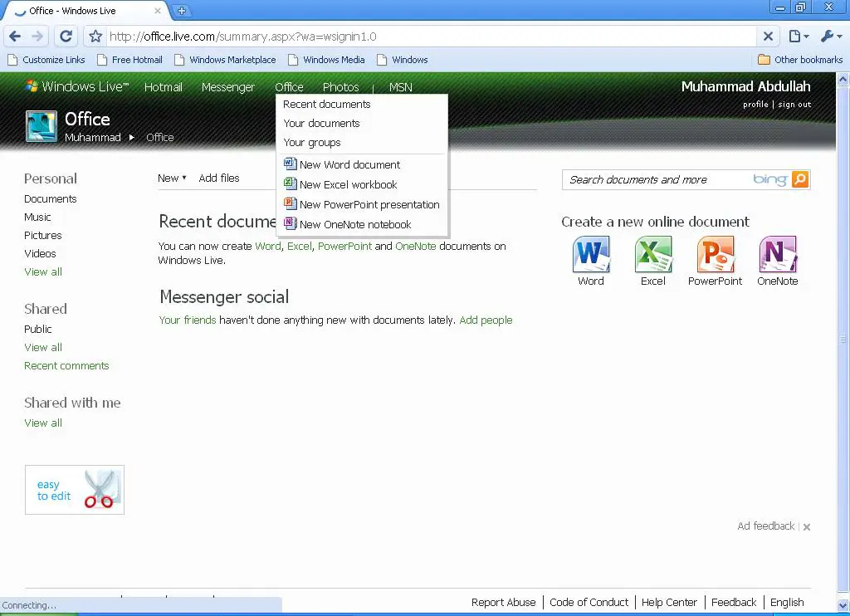Open the browser wrench settings menu
The image size is (850, 616).
pos(830,37)
